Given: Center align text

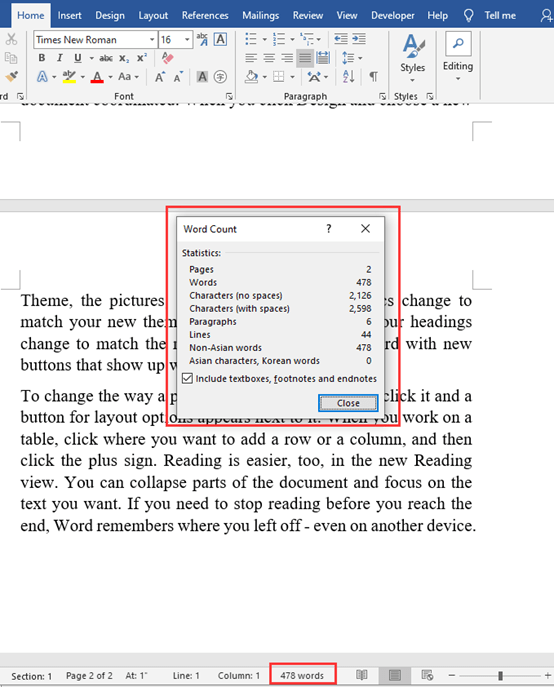Looking at the screenshot, I should click(x=269, y=58).
